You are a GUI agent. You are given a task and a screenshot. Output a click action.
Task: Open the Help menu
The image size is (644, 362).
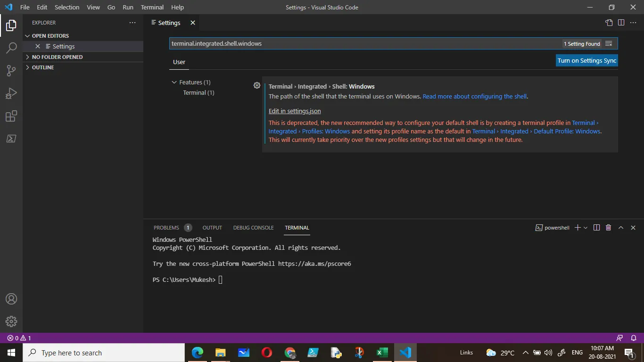click(178, 8)
